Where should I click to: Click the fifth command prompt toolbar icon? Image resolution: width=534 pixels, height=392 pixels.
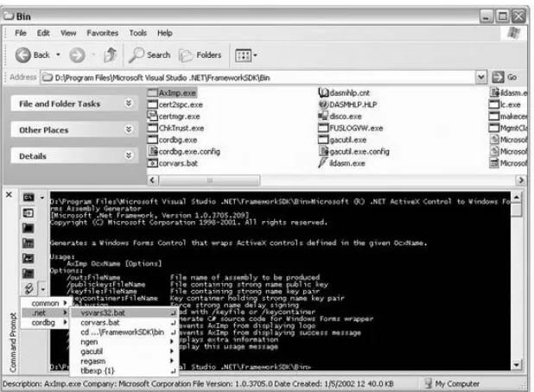tap(29, 258)
